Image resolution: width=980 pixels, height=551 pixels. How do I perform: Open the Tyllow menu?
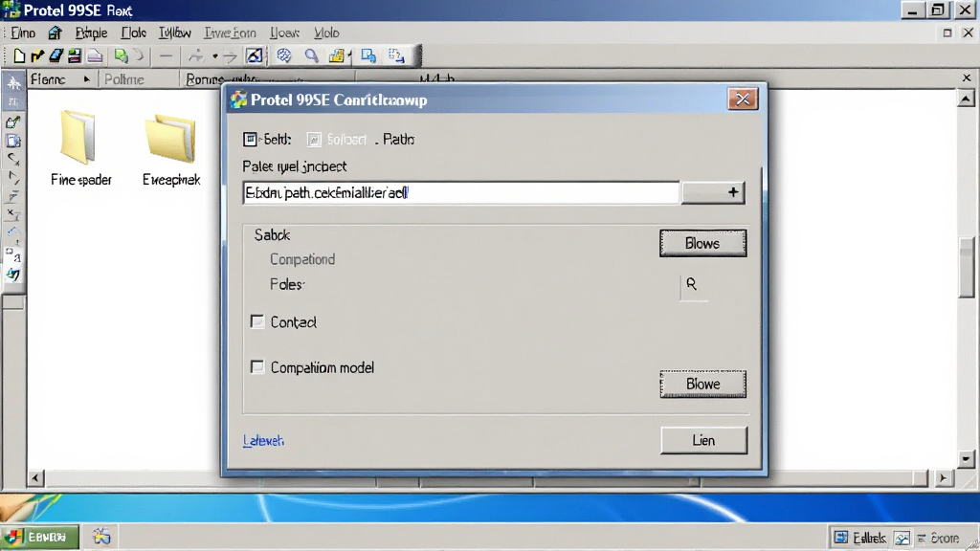[x=175, y=33]
